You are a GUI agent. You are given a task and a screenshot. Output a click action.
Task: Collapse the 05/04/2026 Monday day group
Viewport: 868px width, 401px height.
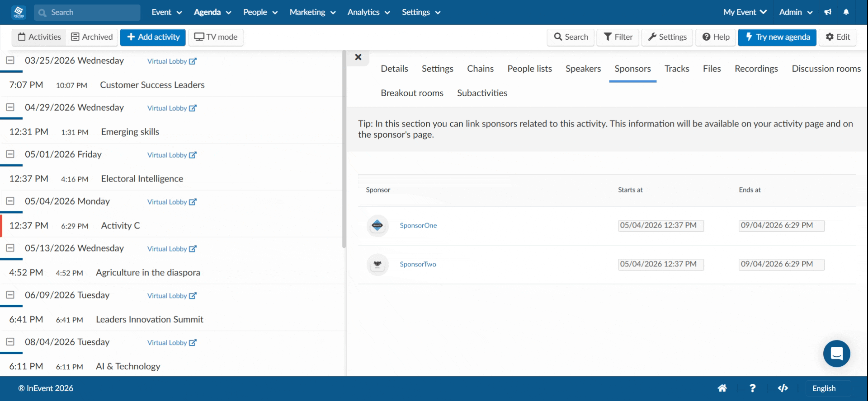(10, 201)
